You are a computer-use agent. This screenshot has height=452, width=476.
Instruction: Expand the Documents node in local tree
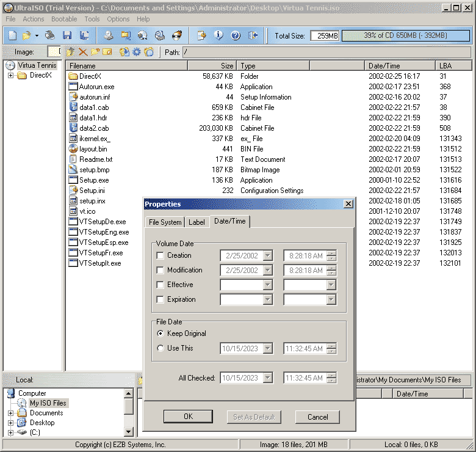click(10, 413)
